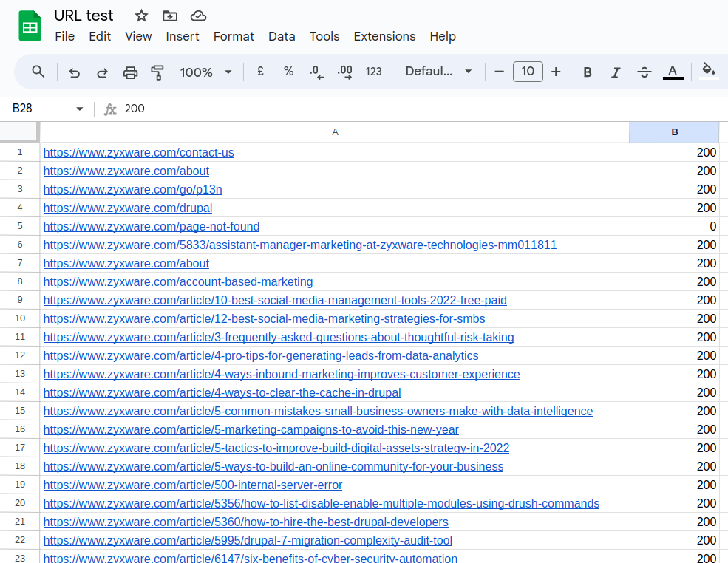Expand the name box dropdown arrow
This screenshot has width=728, height=563.
(79, 109)
